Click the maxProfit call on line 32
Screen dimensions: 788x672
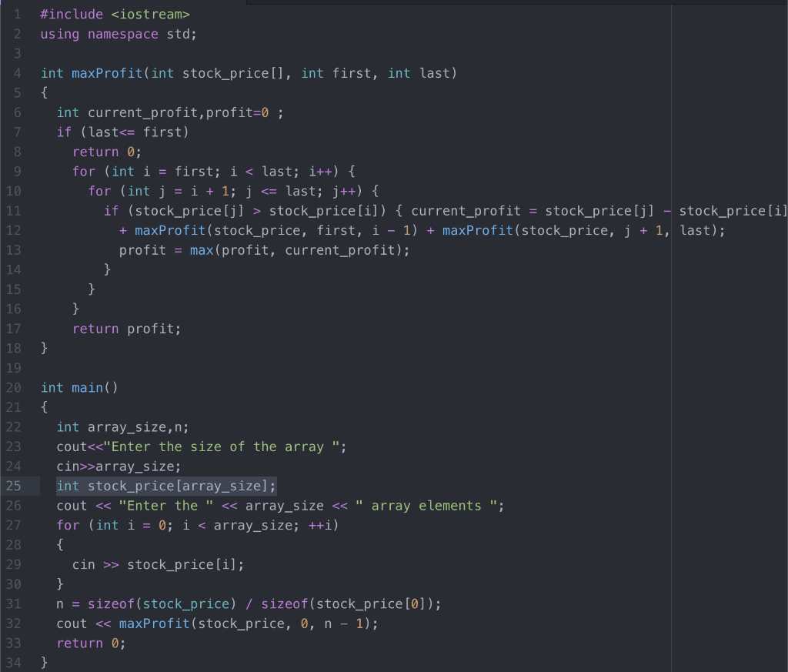click(155, 623)
